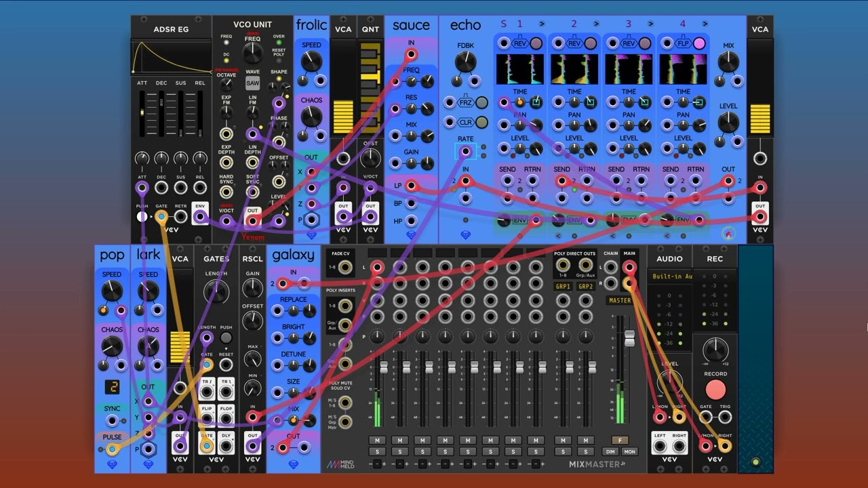Image resolution: width=868 pixels, height=488 pixels.
Task: Click the echo module gem logo
Action: (x=465, y=235)
